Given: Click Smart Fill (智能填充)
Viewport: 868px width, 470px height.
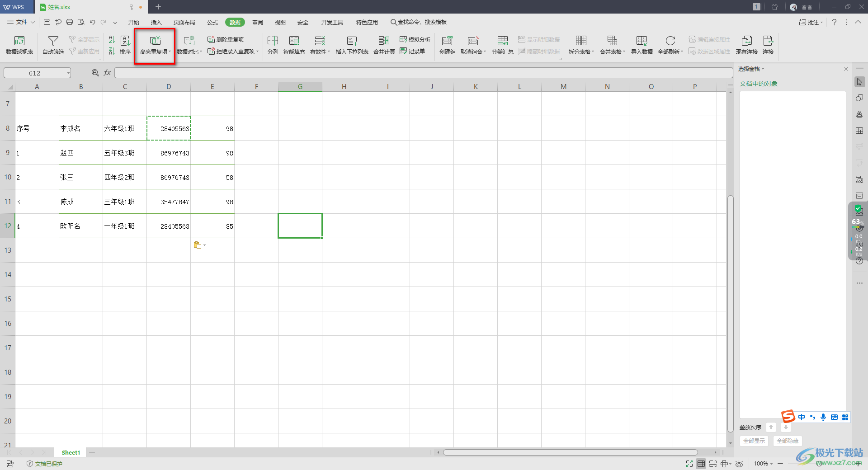Looking at the screenshot, I should click(x=294, y=45).
